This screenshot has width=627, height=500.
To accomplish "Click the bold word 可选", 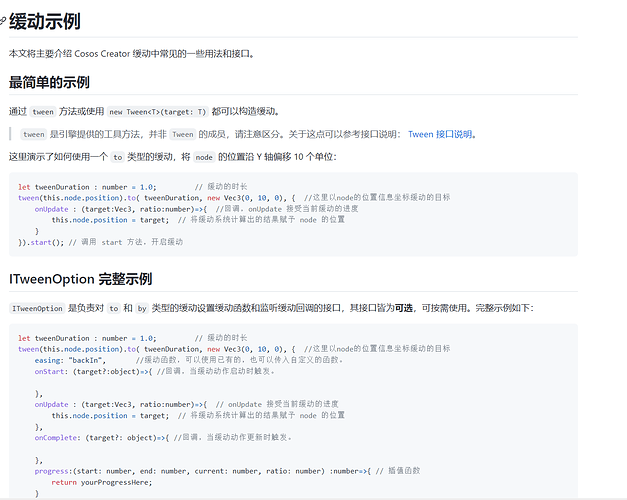I will coord(403,308).
